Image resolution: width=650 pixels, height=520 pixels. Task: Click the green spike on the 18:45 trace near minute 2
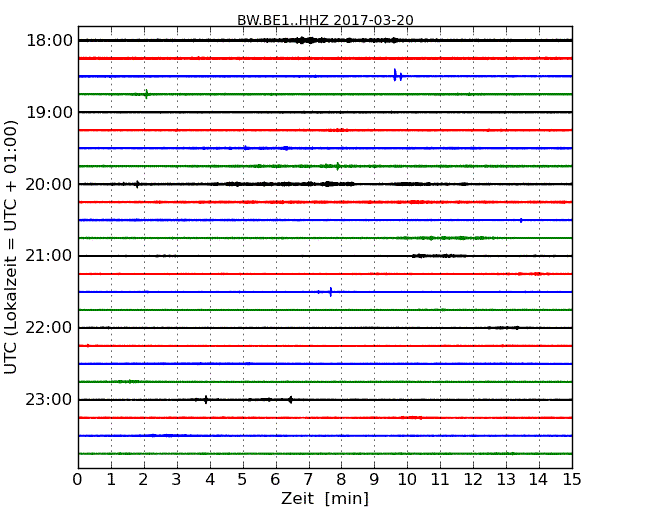(x=146, y=94)
